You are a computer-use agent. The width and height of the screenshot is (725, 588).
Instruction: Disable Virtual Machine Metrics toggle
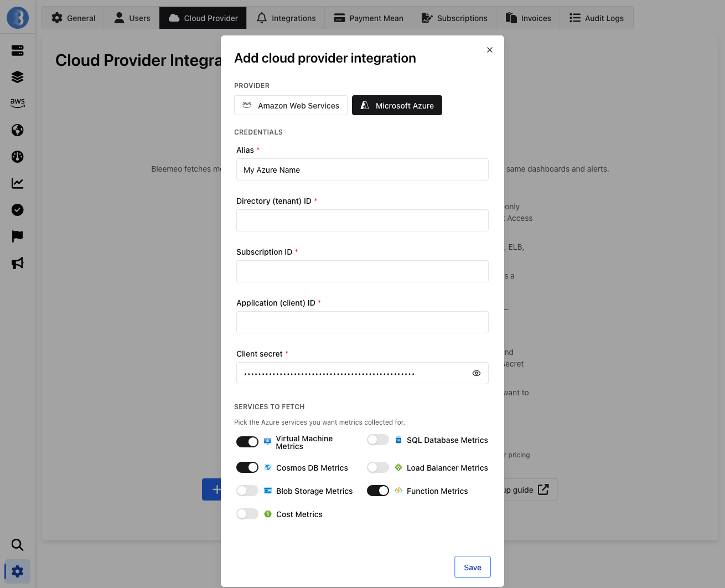coord(247,442)
